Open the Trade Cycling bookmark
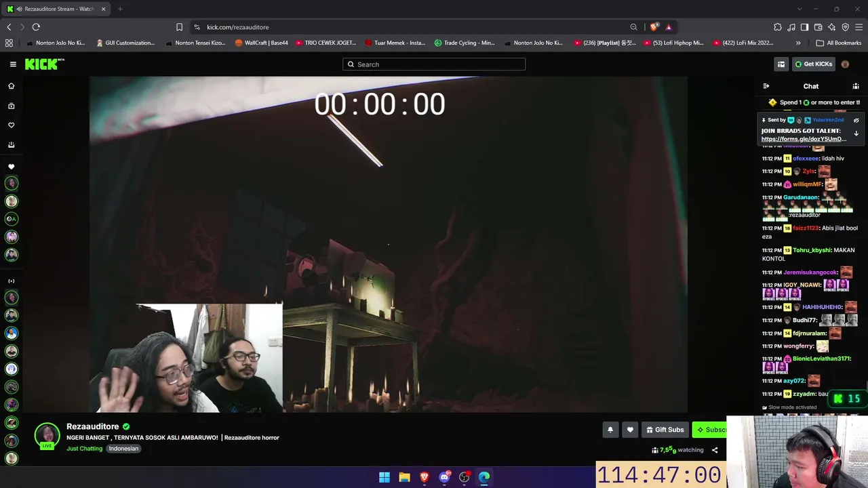Screen dimensions: 868x488 click(x=465, y=43)
